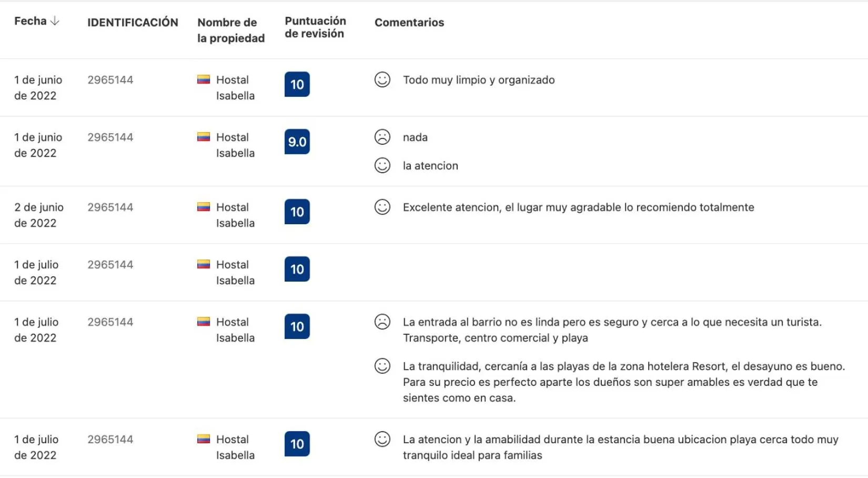This screenshot has height=478, width=868.
Task: Click the 10 score badge in first row
Action: (297, 84)
